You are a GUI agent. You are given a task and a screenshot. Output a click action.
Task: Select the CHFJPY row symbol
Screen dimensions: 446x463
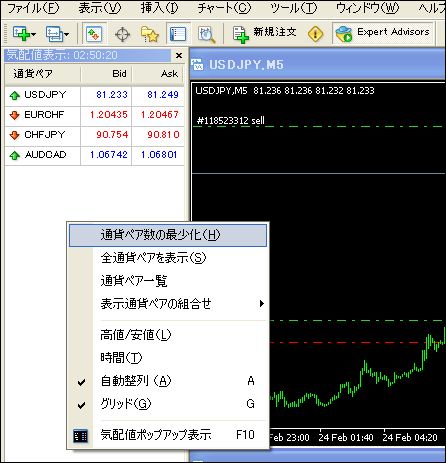[x=45, y=135]
